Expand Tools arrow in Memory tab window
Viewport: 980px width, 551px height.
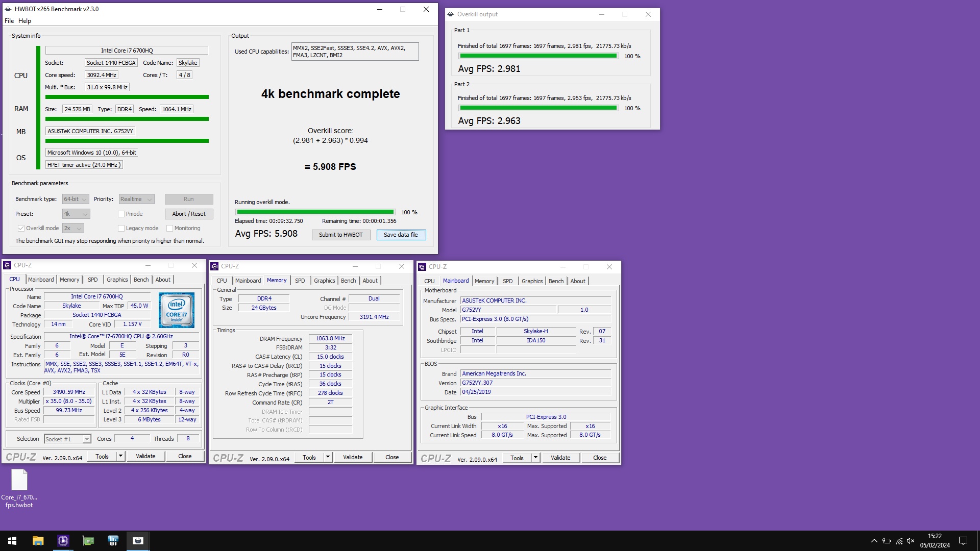pos(328,457)
